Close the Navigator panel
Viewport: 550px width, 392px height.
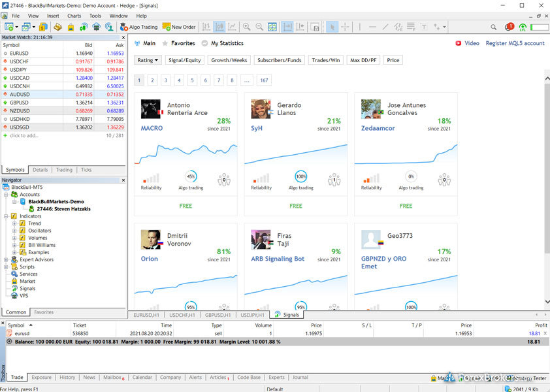point(123,180)
